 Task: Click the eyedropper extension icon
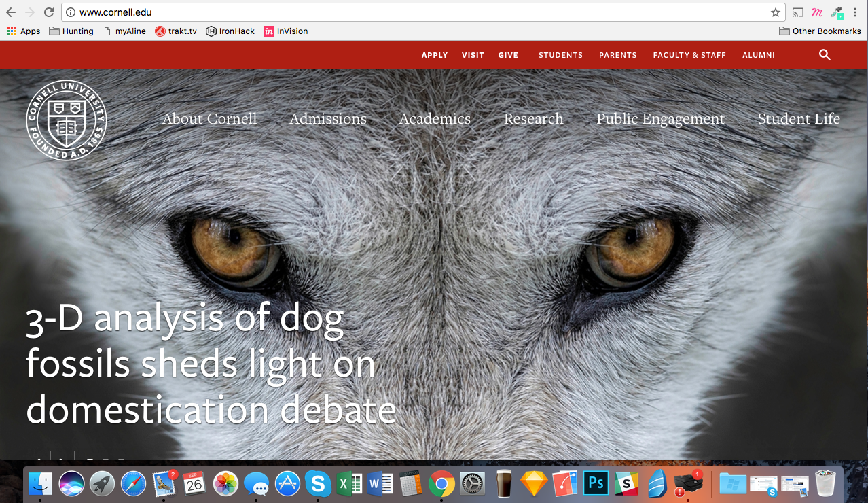click(x=837, y=12)
